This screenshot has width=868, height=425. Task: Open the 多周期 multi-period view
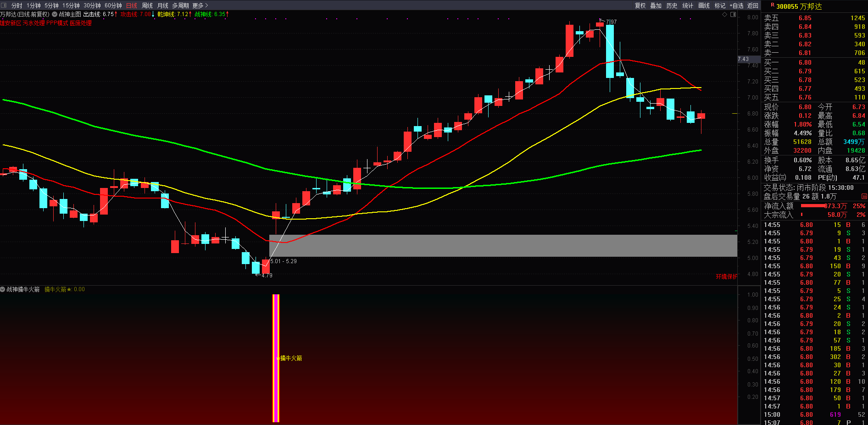point(181,6)
